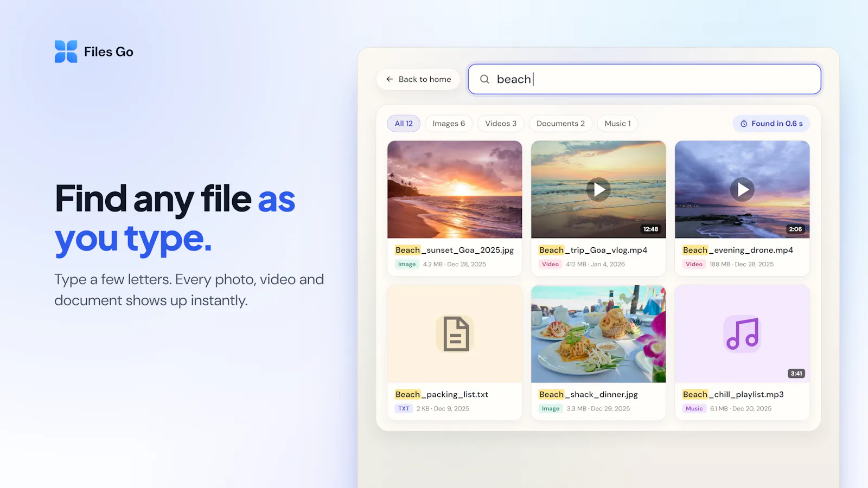
Task: Click the 6.1 MB · Dec 20, 2025 details
Action: coord(741,409)
